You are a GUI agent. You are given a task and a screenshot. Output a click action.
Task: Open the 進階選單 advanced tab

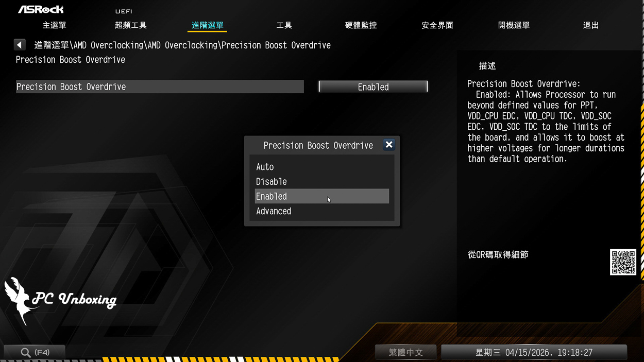coord(207,25)
